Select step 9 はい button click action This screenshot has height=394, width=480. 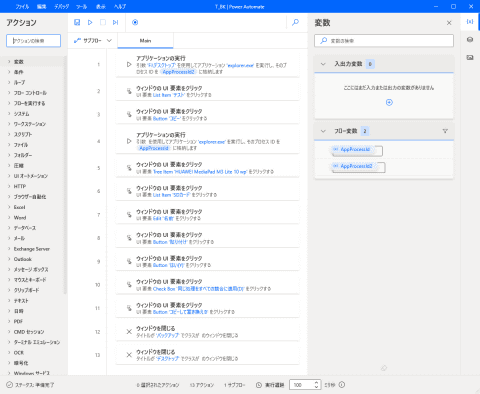[207, 261]
